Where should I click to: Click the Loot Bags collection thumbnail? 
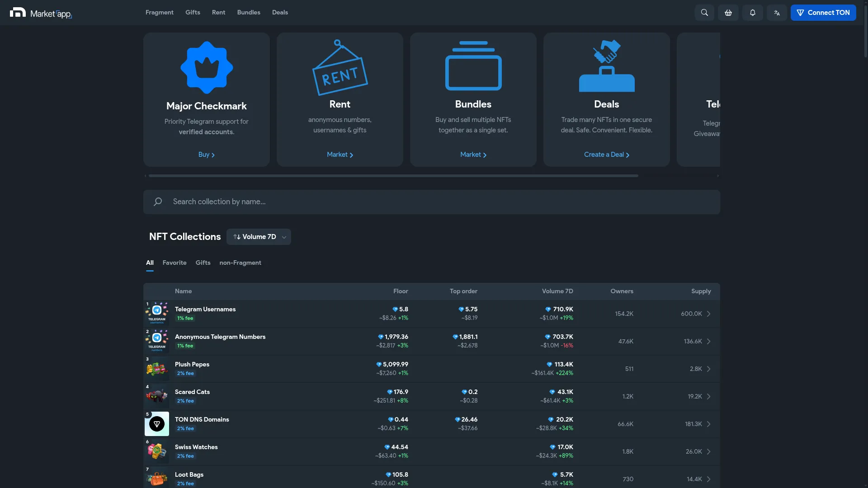point(157,477)
